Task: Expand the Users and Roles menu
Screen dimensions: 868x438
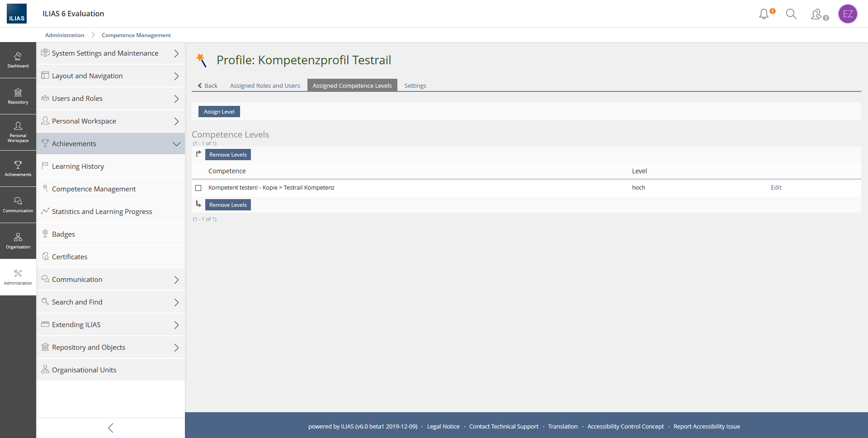Action: 111,99
